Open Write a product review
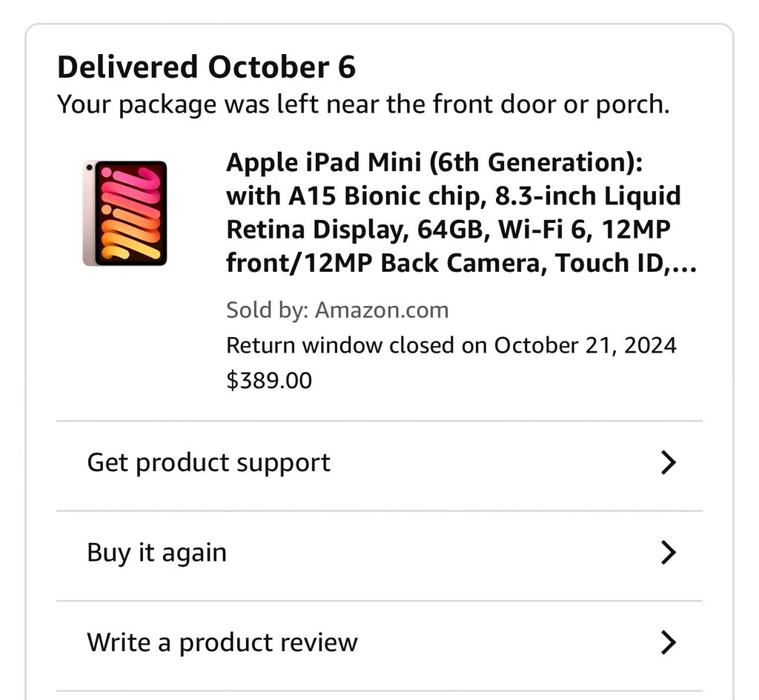The height and width of the screenshot is (700, 759). tap(222, 642)
